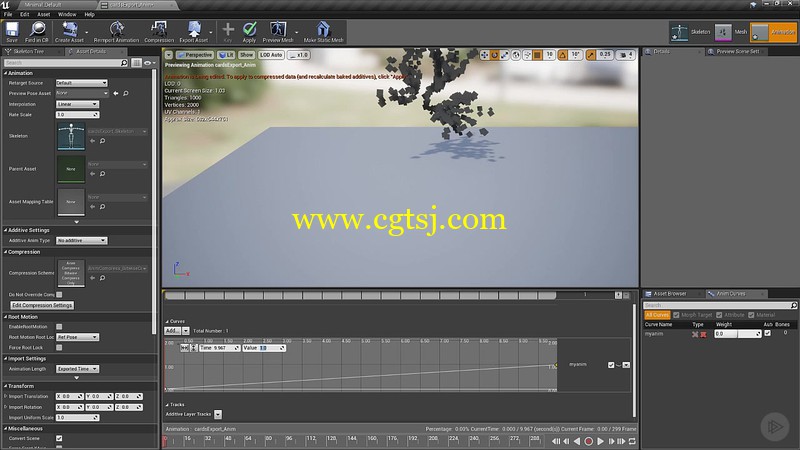800x450 pixels.
Task: Open the camera speed setting
Action: 626,55
